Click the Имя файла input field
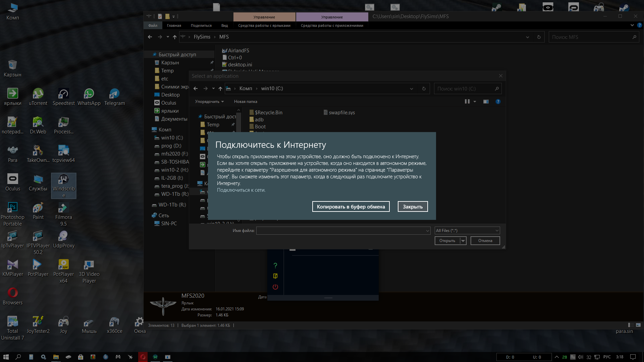The height and width of the screenshot is (362, 644). pyautogui.click(x=340, y=231)
